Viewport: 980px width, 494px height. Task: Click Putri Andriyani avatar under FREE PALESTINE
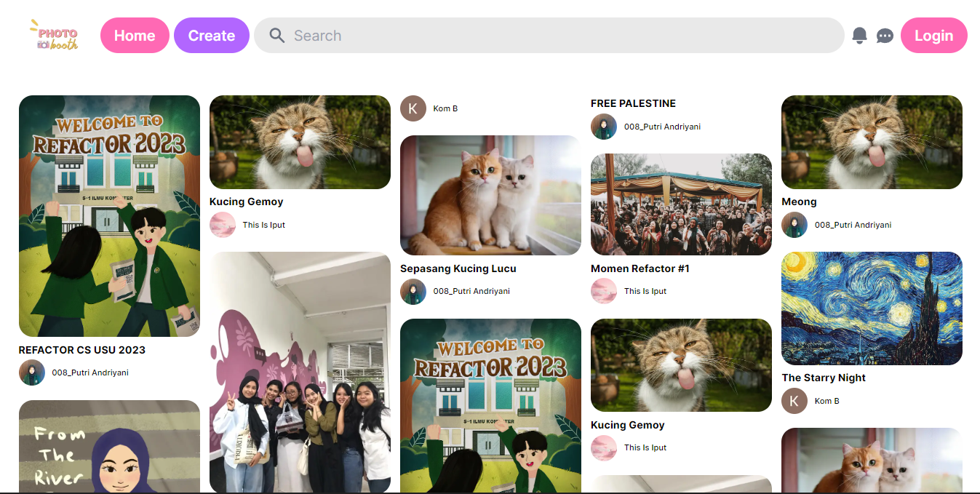pos(604,127)
